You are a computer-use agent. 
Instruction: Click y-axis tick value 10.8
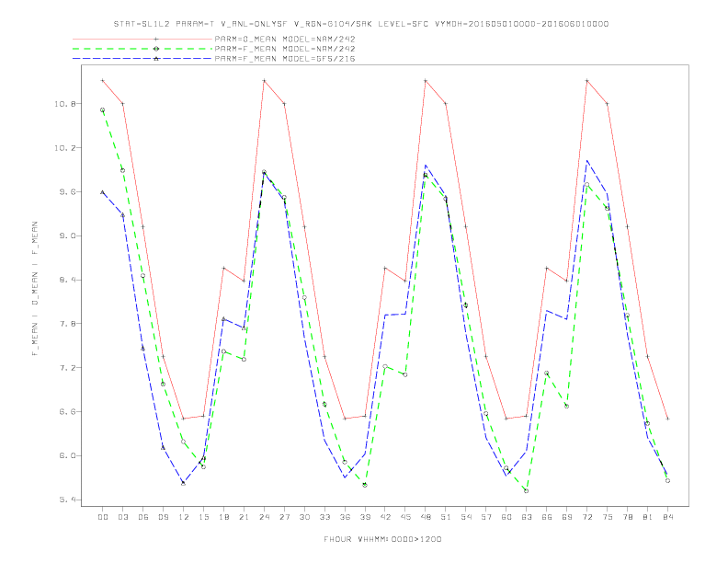pyautogui.click(x=65, y=104)
